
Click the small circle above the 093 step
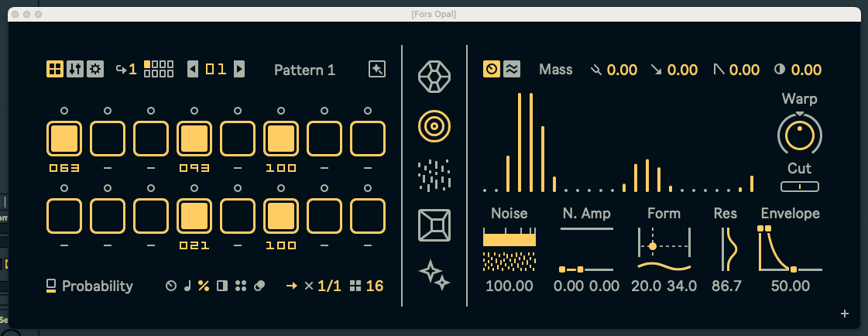(194, 111)
